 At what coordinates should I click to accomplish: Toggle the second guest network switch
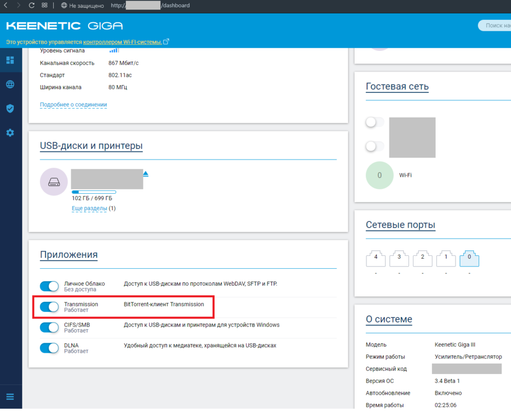(375, 146)
